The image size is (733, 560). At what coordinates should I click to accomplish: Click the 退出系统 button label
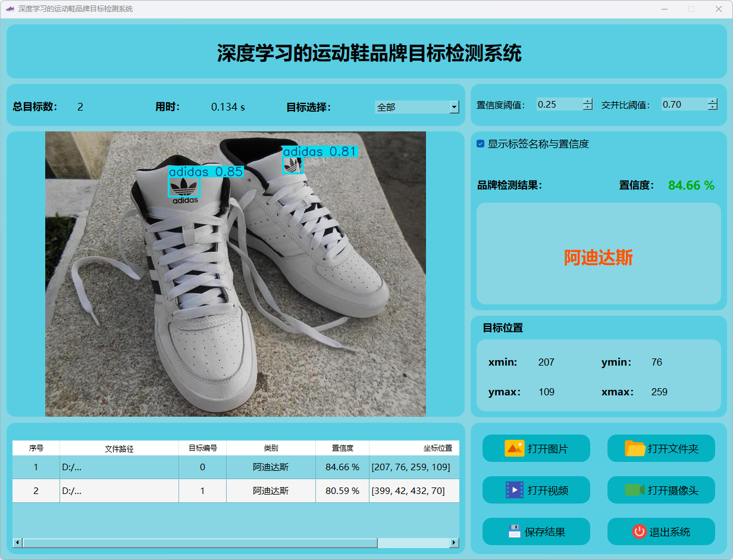(670, 532)
